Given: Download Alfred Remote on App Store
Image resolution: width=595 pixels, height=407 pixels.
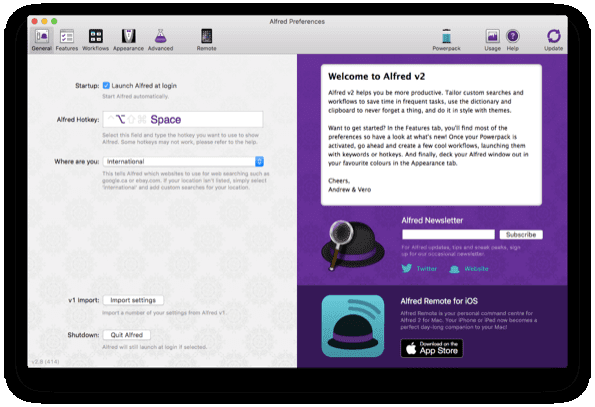Looking at the screenshot, I should (x=432, y=348).
